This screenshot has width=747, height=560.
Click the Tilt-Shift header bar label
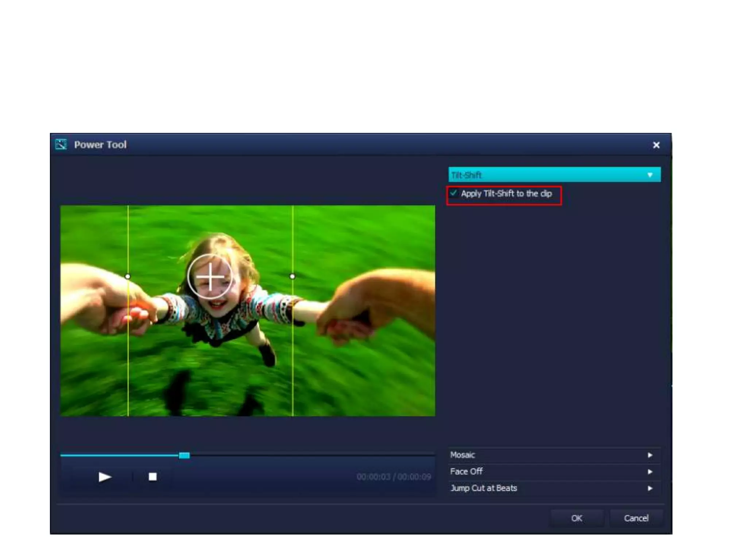tap(466, 175)
